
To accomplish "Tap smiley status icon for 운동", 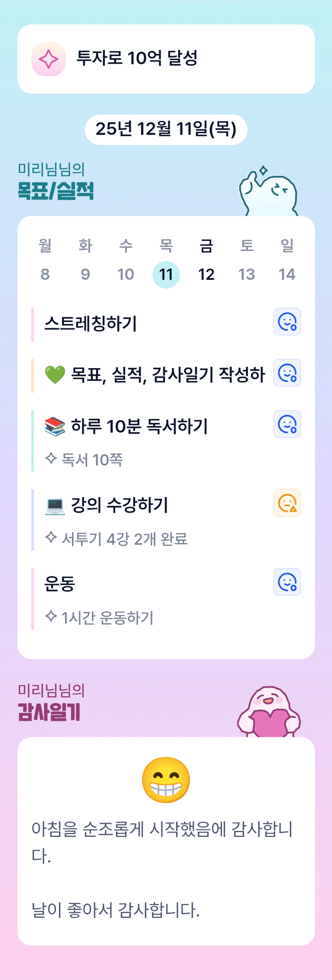I will click(x=287, y=582).
